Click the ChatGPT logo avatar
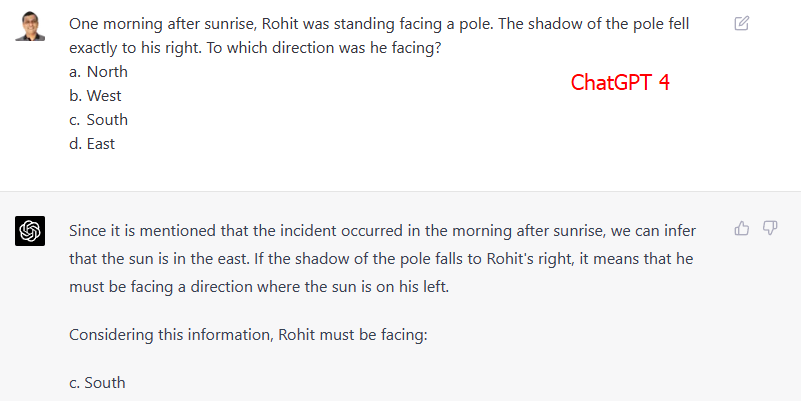This screenshot has width=801, height=401. [x=30, y=231]
